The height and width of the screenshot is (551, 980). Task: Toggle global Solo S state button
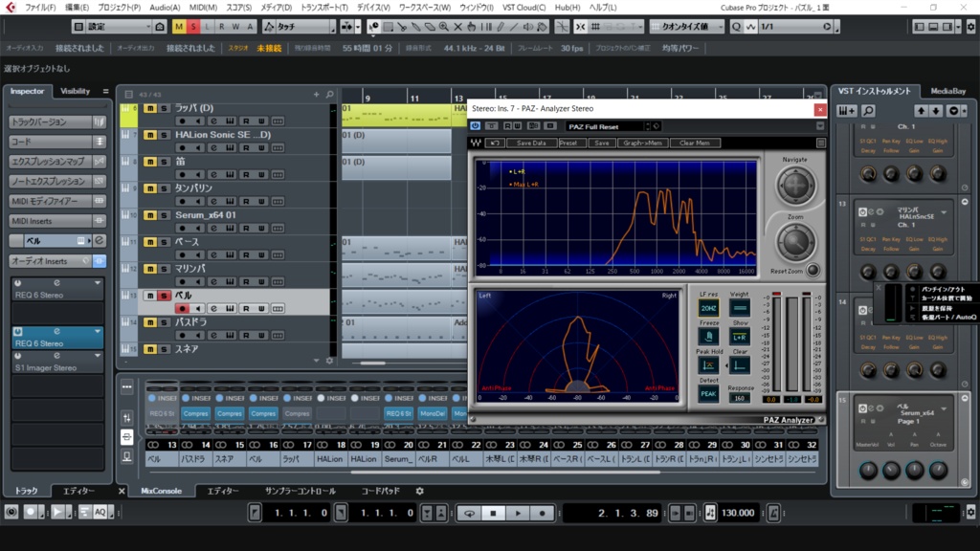coord(193,27)
